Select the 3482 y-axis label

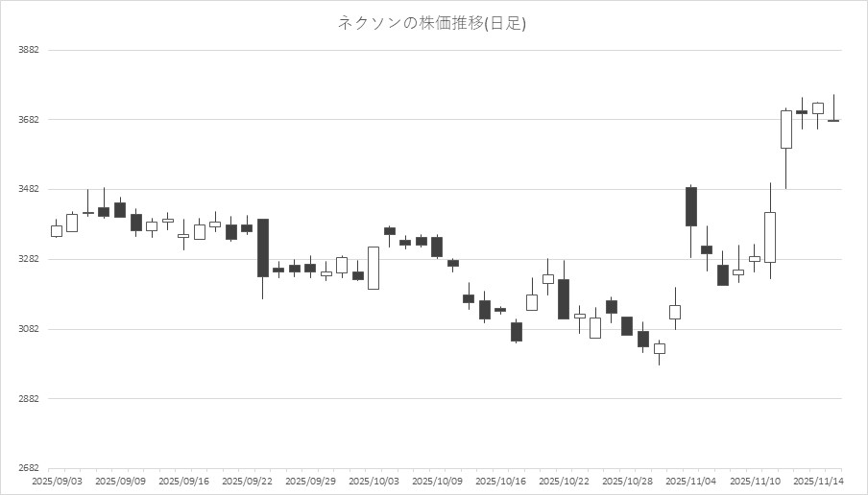click(28, 189)
